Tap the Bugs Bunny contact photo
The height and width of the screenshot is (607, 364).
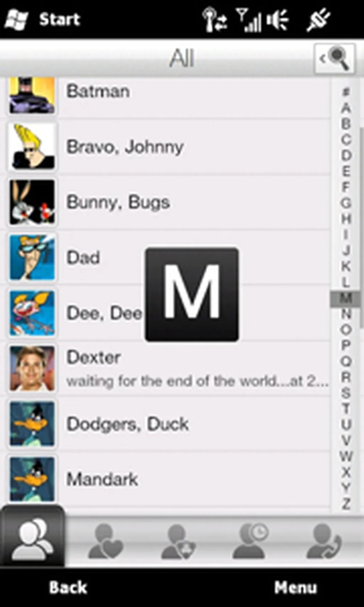tap(32, 202)
